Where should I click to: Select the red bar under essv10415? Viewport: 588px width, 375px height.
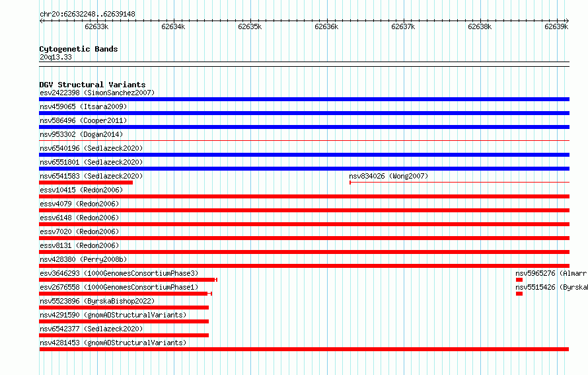coord(304,196)
